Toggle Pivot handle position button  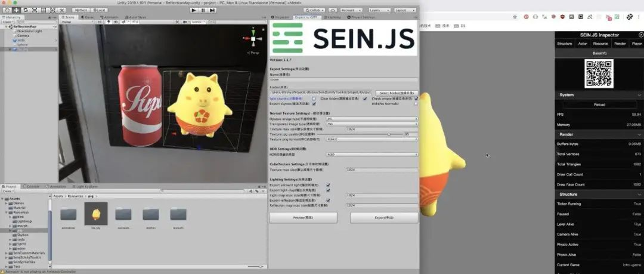point(81,10)
